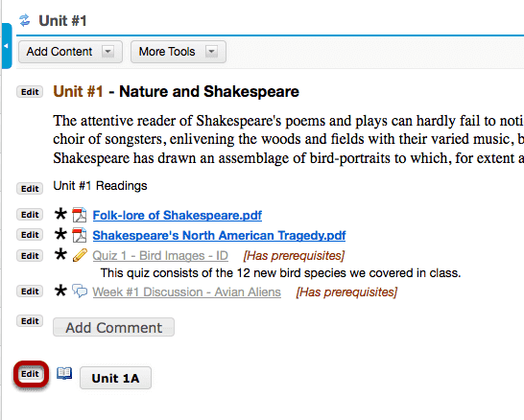524x420 pixels.
Task: Open the More Tools dropdown arrow
Action: click(x=211, y=52)
